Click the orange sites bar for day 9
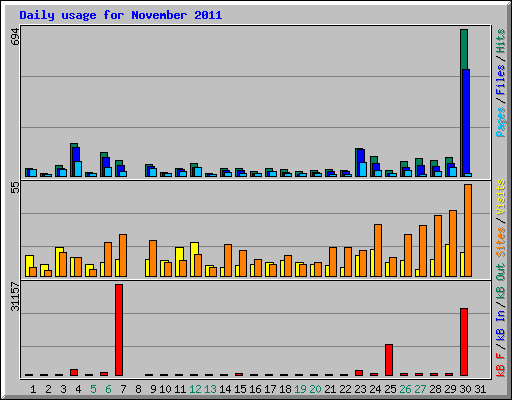 153,258
